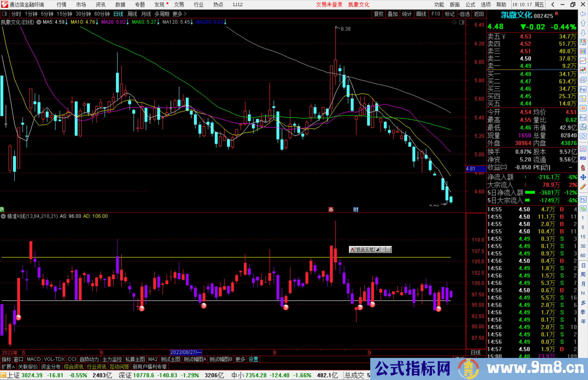Click the RSI indicator icon in right sidebar

(583, 158)
